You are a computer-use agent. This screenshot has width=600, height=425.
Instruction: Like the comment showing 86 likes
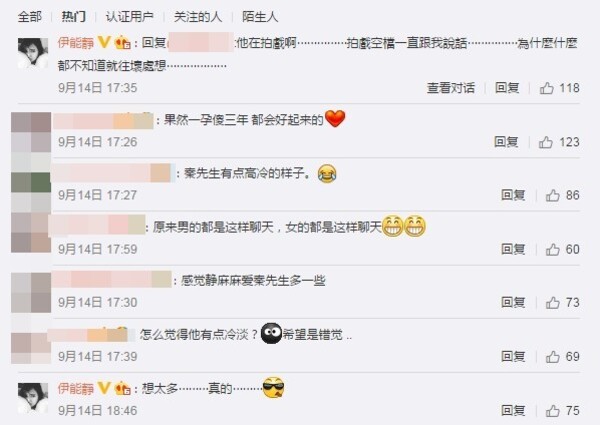[x=553, y=195]
